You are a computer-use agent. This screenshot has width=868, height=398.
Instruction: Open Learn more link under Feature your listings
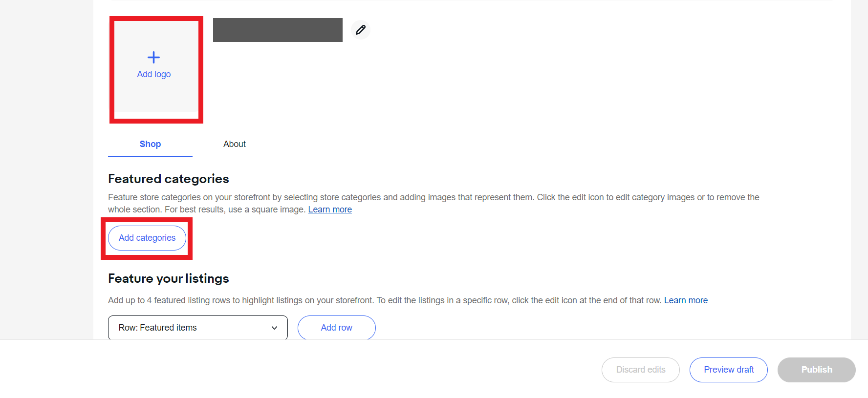tap(686, 300)
